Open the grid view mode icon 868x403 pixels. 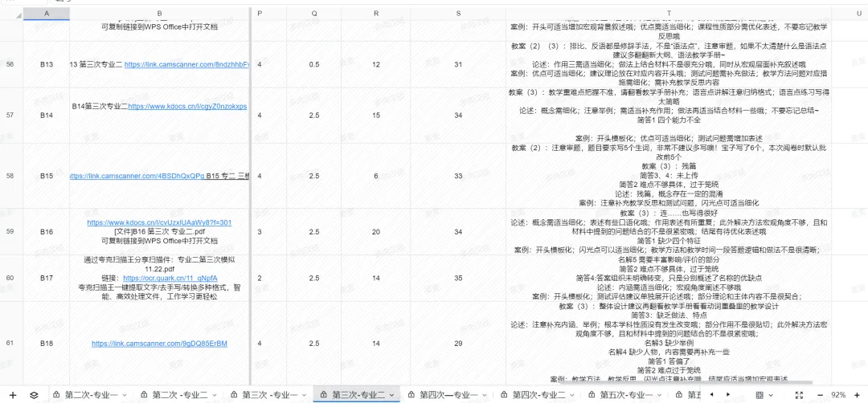click(x=759, y=395)
